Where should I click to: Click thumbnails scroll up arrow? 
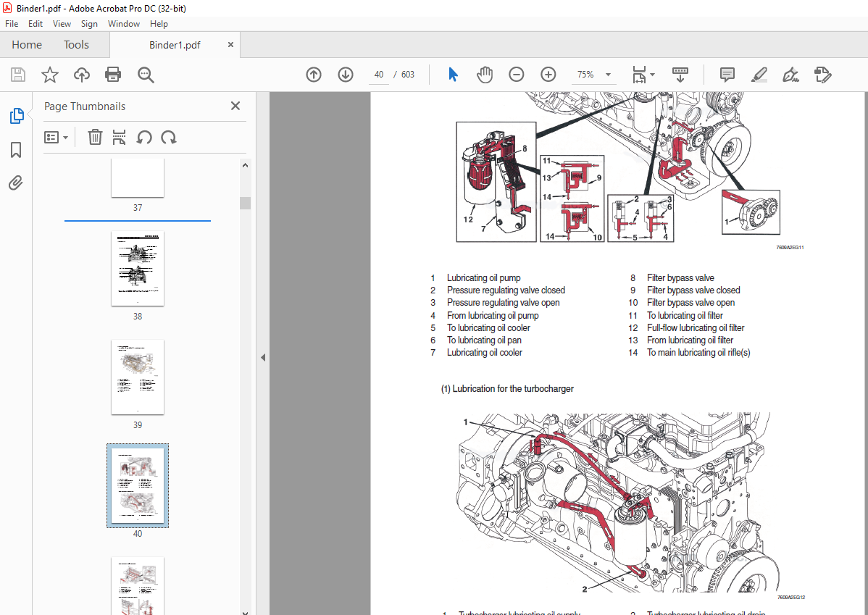245,165
